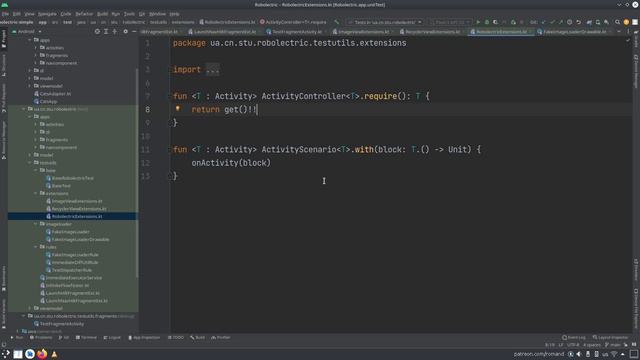Click the volume icon in system tray
This screenshot has height=360, width=640.
point(579,354)
